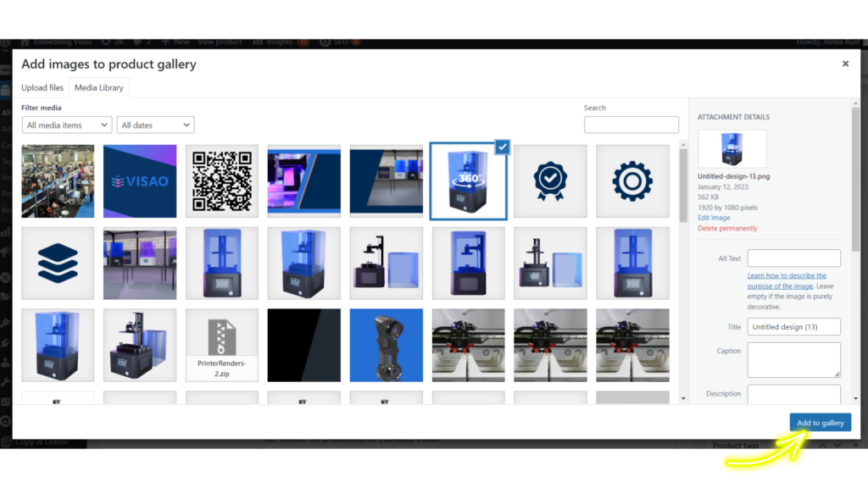Switch to the Media Library tab
The height and width of the screenshot is (488, 868).
point(99,87)
